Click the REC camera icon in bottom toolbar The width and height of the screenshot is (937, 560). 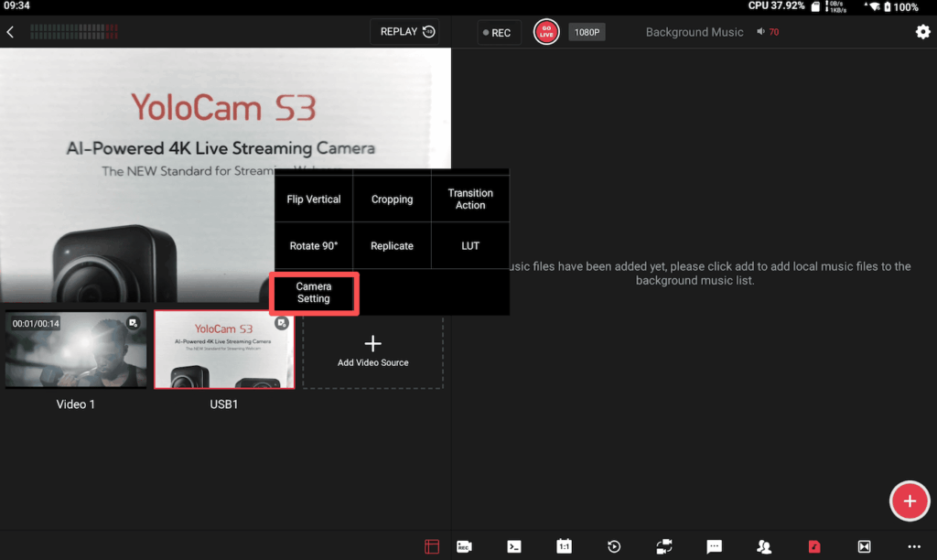coord(464,546)
